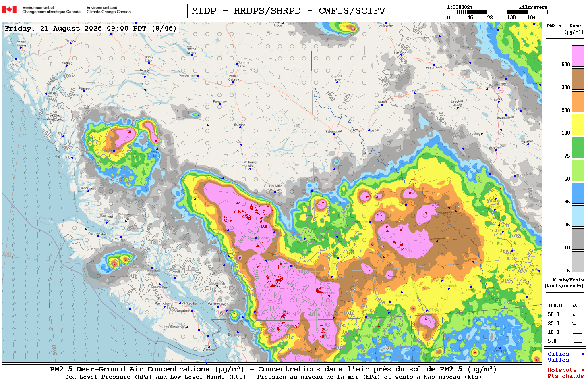Viewport: 588px width, 383px height.
Task: Click the Lake Cowichan label
Action: coord(174,327)
